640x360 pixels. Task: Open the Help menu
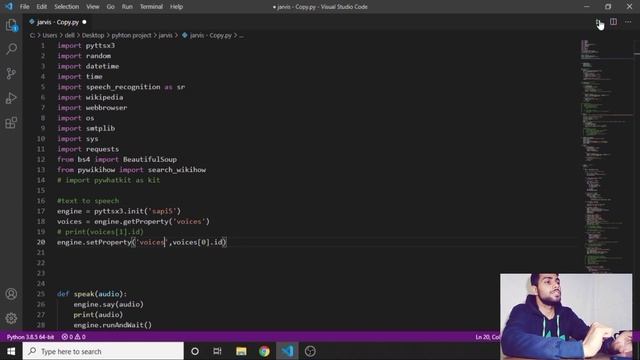(176, 7)
